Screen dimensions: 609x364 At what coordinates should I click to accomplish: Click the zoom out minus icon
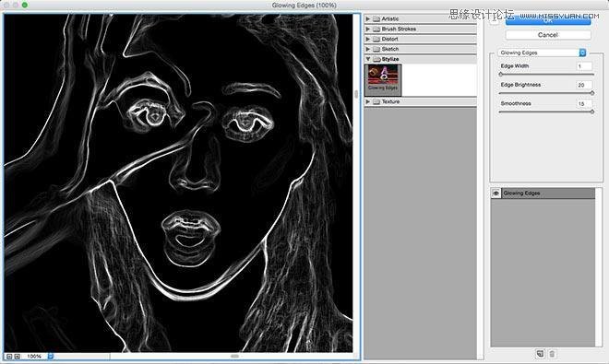[x=9, y=357]
